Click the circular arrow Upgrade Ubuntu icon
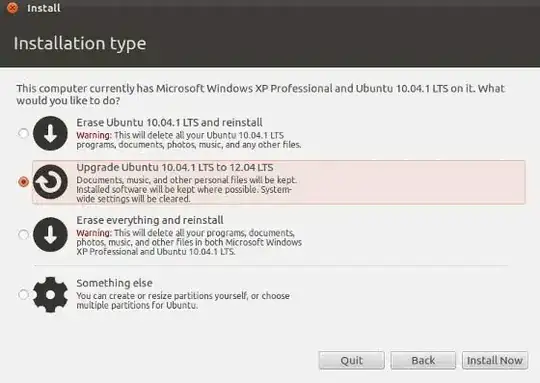Screen dimensions: 540x383 50,182
